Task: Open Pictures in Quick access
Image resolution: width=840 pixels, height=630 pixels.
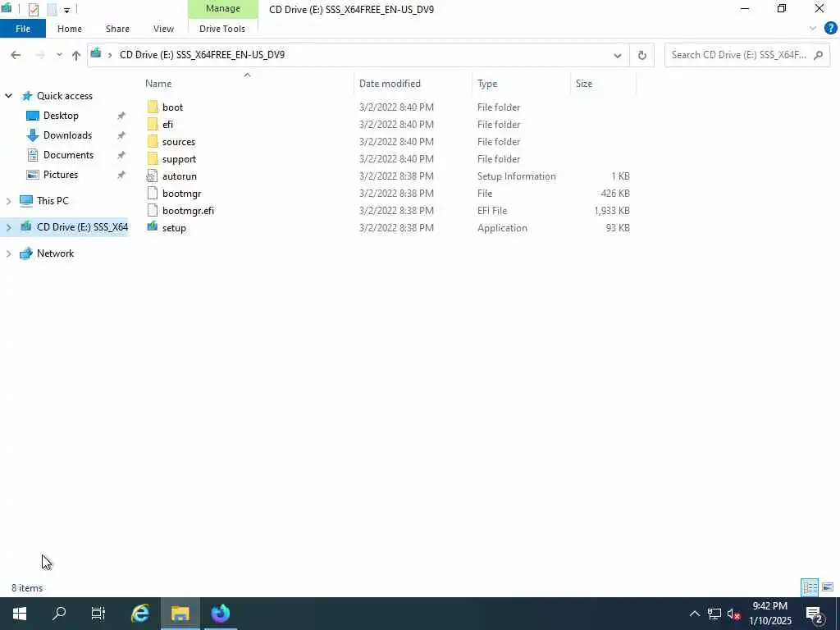Action: pos(61,175)
